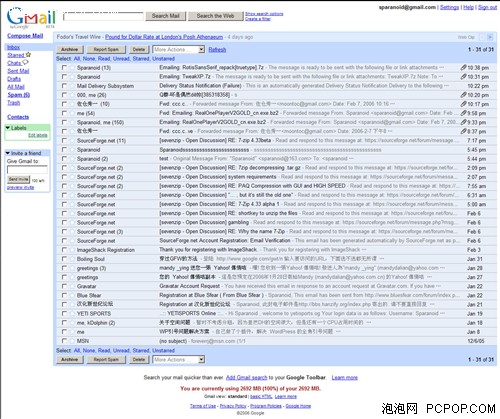
Task: Click the Search Mail button
Action: tap(166, 16)
